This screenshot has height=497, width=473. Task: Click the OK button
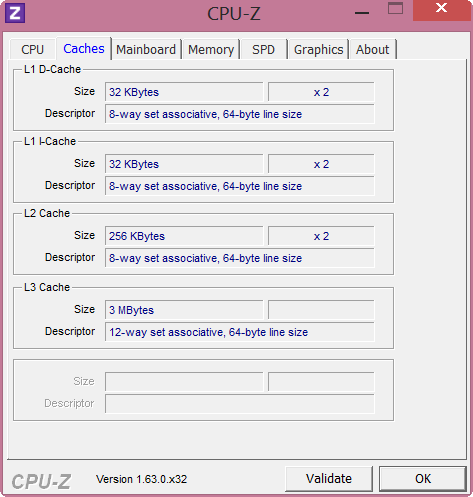423,479
